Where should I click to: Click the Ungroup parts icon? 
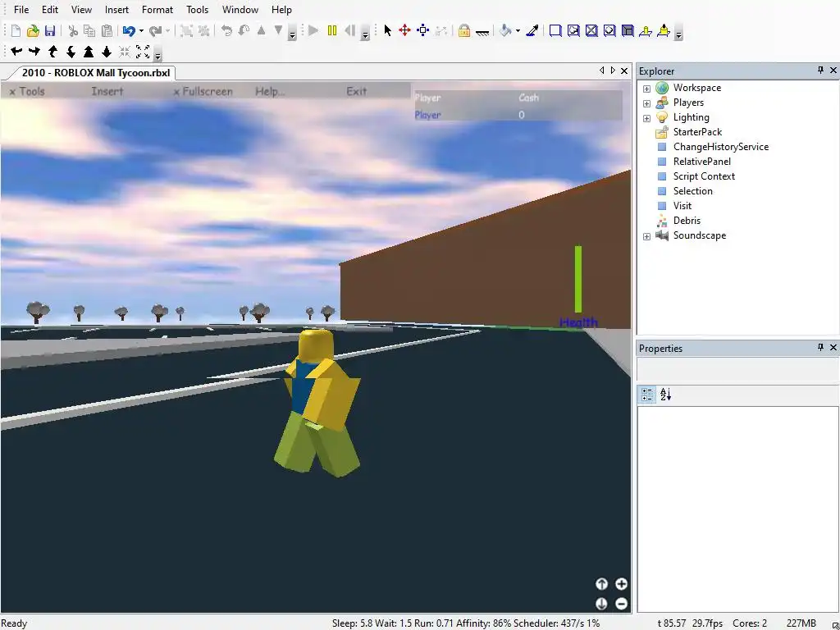pos(203,31)
